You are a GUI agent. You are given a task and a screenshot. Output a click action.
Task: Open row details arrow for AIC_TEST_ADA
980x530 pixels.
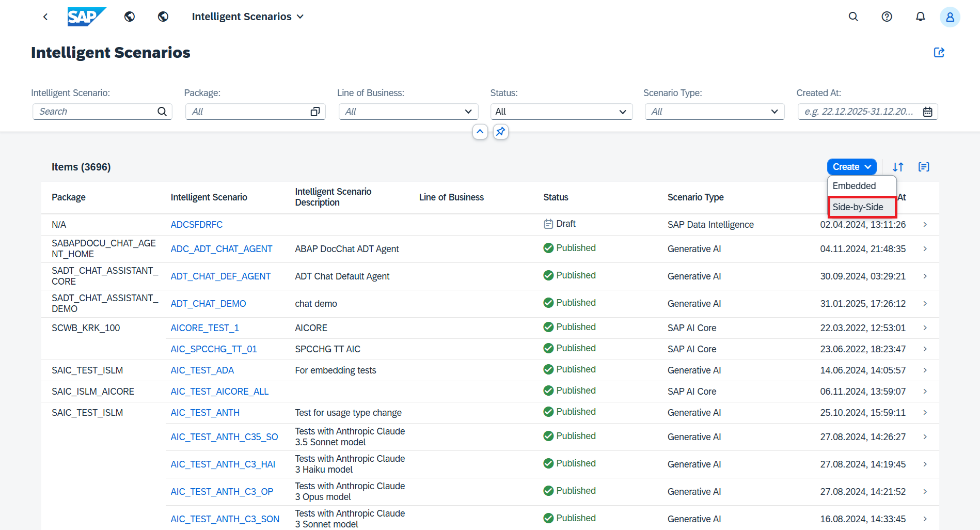tap(925, 370)
